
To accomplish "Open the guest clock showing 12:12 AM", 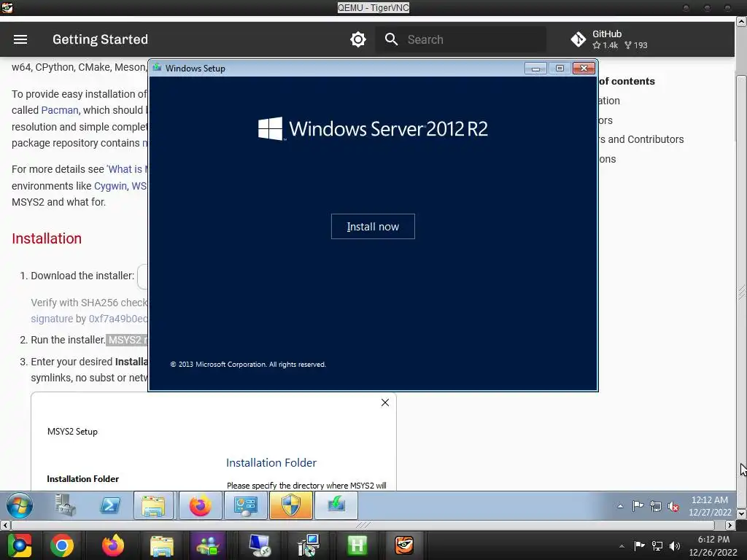I will [x=710, y=506].
